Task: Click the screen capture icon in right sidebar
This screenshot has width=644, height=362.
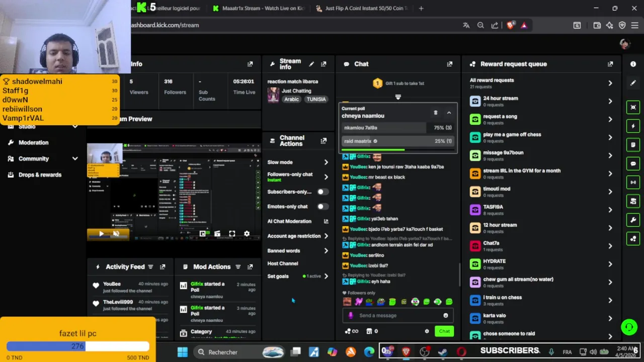Action: click(x=633, y=107)
